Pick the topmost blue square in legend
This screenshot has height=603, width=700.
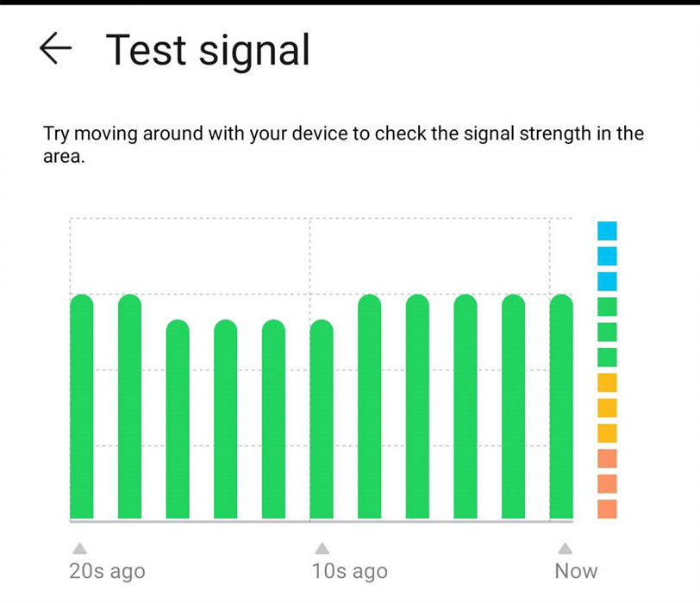[x=607, y=231]
